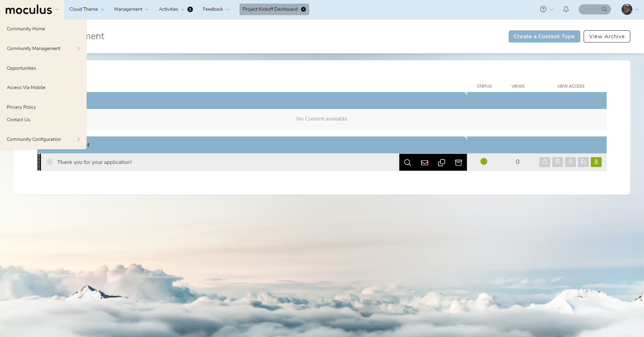Select Community Configuration menu entry
The height and width of the screenshot is (337, 644).
coord(34,139)
